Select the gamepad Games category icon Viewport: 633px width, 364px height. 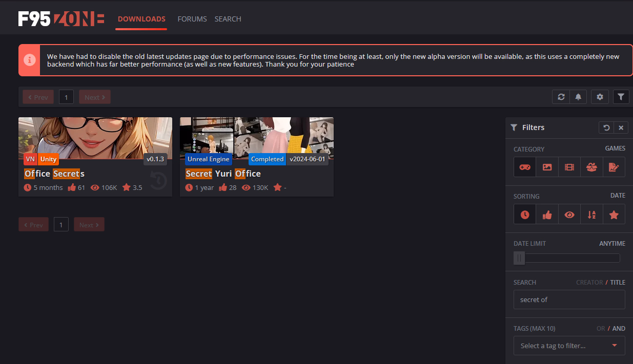coord(525,167)
